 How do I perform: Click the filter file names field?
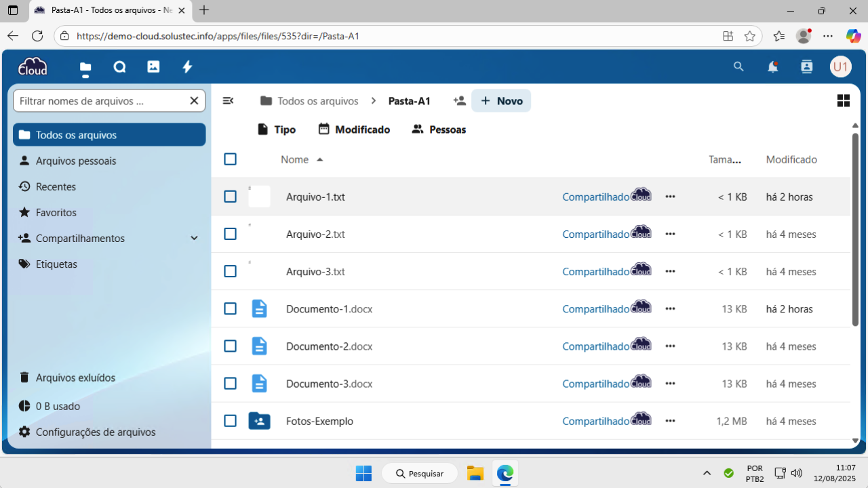[100, 101]
